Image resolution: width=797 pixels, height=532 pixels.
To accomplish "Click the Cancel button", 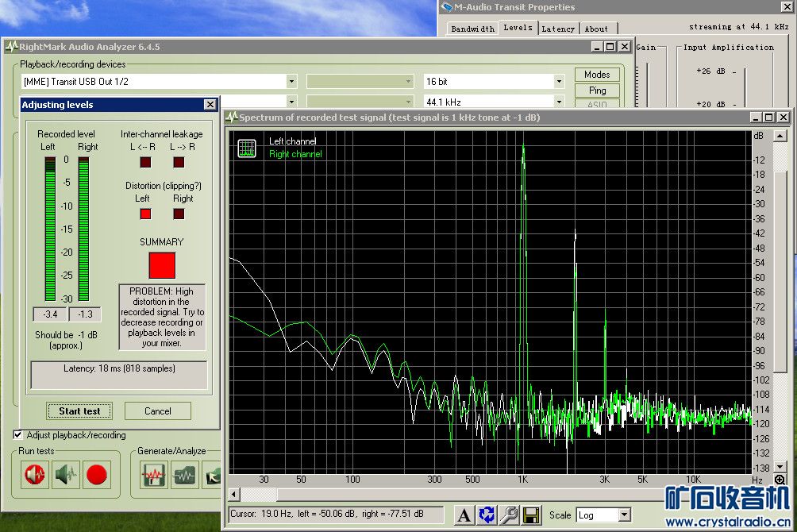I will click(158, 411).
